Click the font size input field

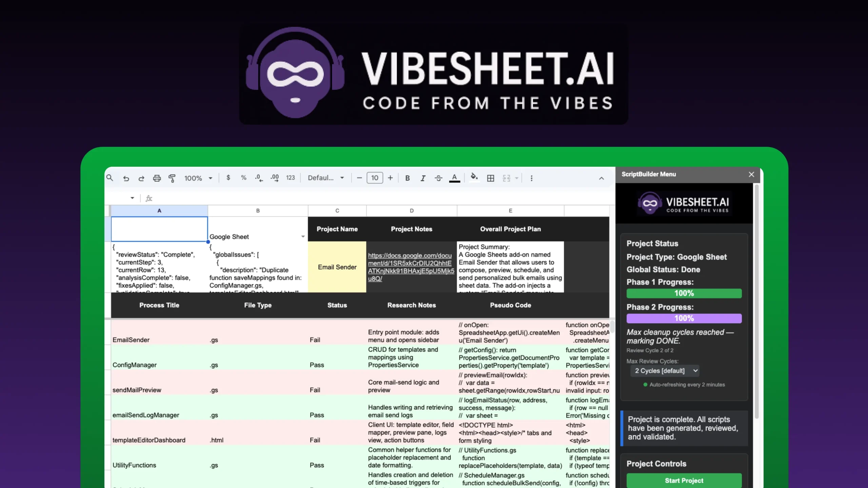tap(375, 178)
